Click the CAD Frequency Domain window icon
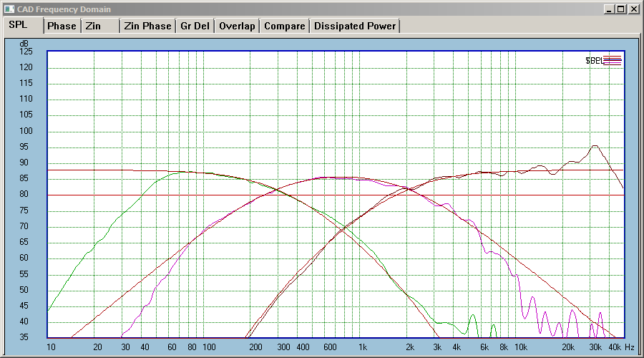644x358 pixels. point(9,9)
